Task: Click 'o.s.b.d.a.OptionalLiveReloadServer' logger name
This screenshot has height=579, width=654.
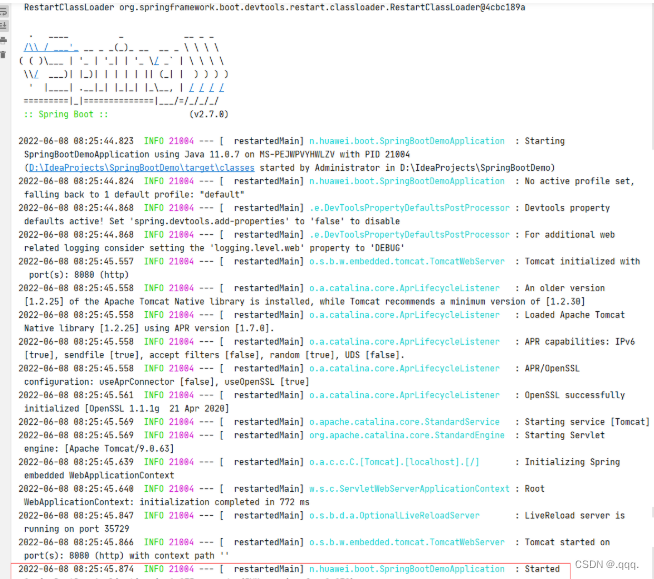Action: [394, 515]
